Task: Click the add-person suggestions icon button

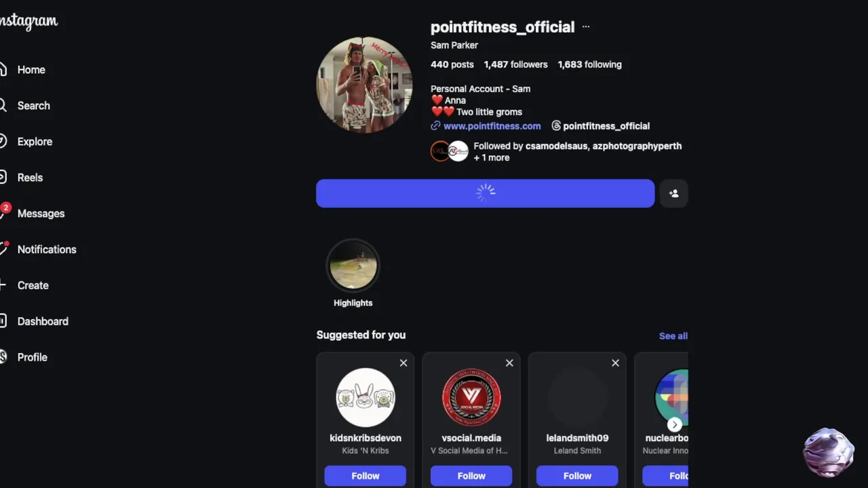Action: tap(673, 194)
